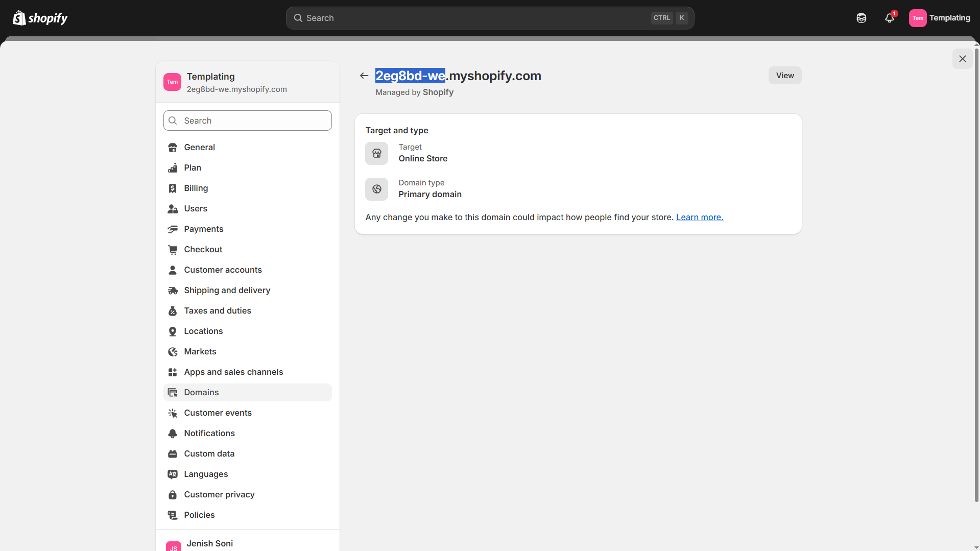This screenshot has height=551, width=980.
Task: Click the Checkout cart icon
Action: 173,250
